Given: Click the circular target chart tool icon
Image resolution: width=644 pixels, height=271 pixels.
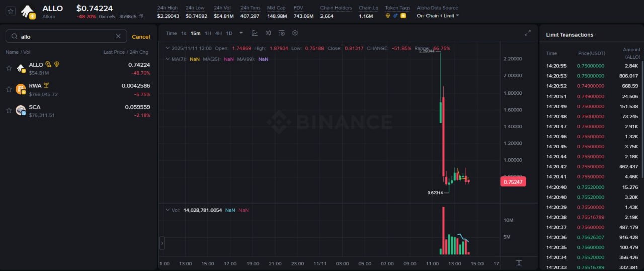Looking at the screenshot, I should [295, 33].
